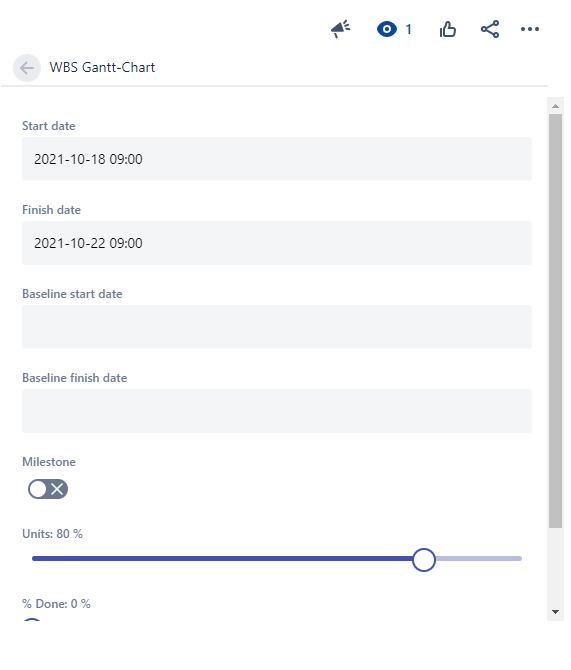Click the empty Baseline start date field

pos(277,327)
